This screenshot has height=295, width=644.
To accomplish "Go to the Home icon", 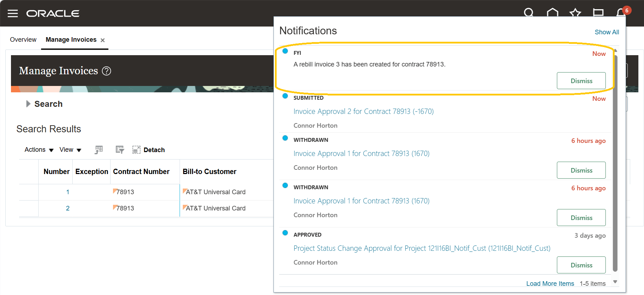I will tap(552, 13).
